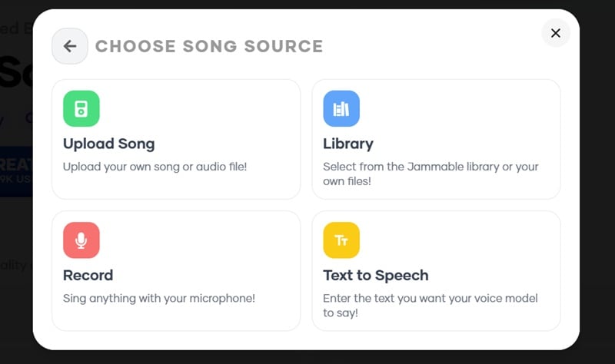Click the dimmed backdrop right of the dialog
The image size is (615, 364).
597,192
